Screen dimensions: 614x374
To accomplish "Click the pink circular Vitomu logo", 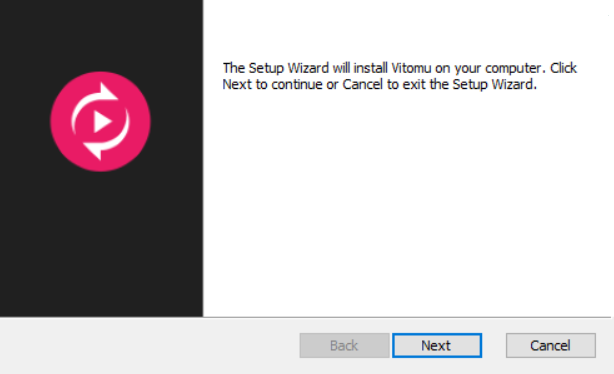I will (x=101, y=121).
